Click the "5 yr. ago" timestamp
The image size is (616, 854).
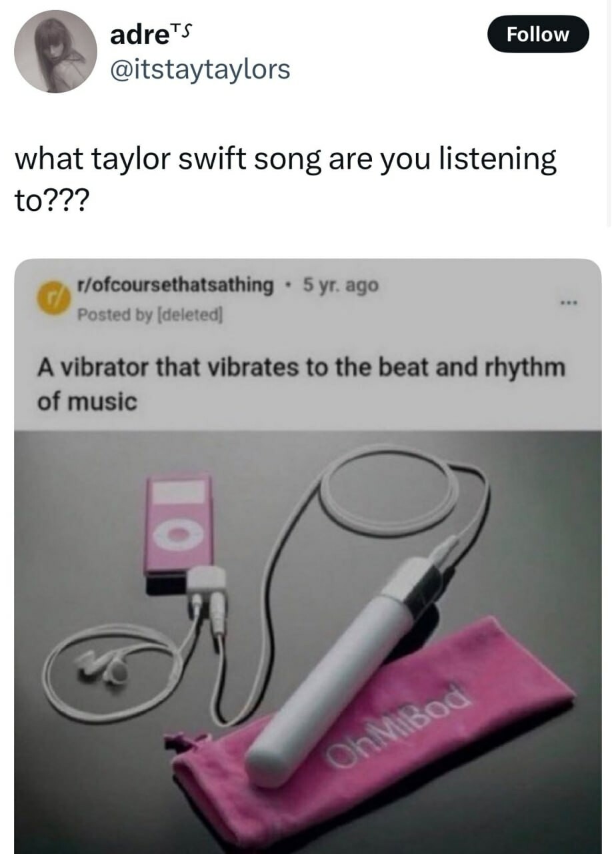(x=341, y=285)
